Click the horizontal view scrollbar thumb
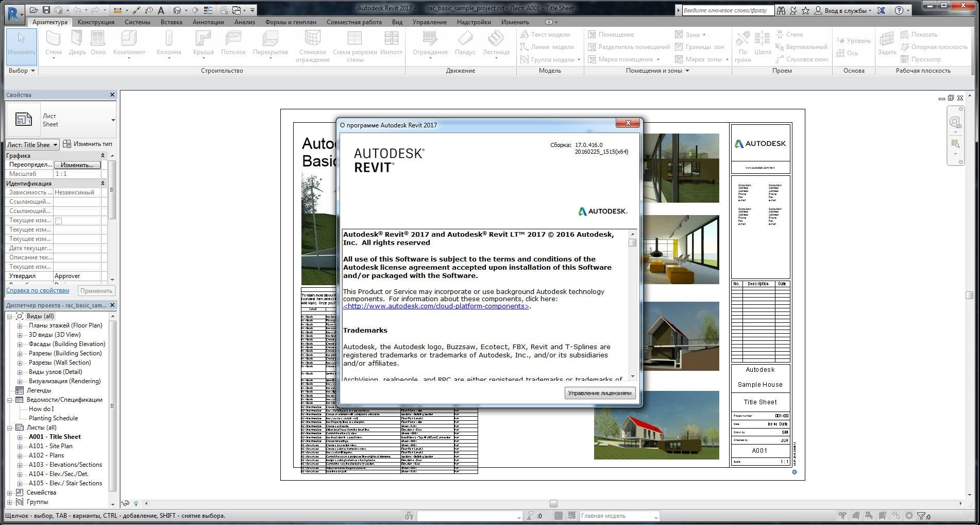 coord(553,503)
